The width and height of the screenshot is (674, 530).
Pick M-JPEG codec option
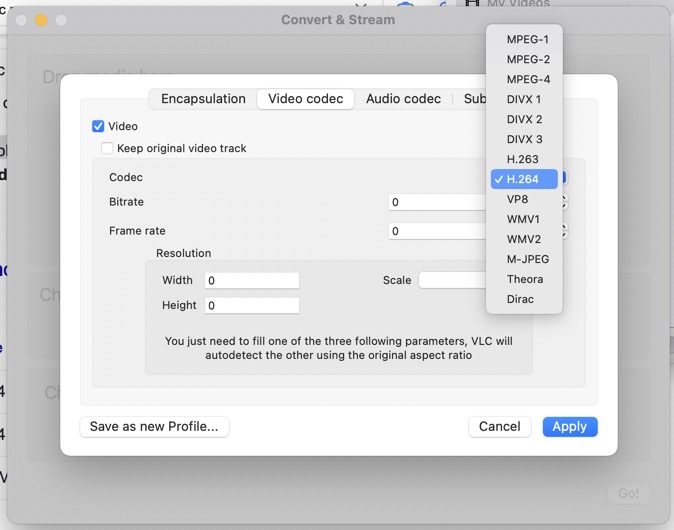(x=527, y=259)
